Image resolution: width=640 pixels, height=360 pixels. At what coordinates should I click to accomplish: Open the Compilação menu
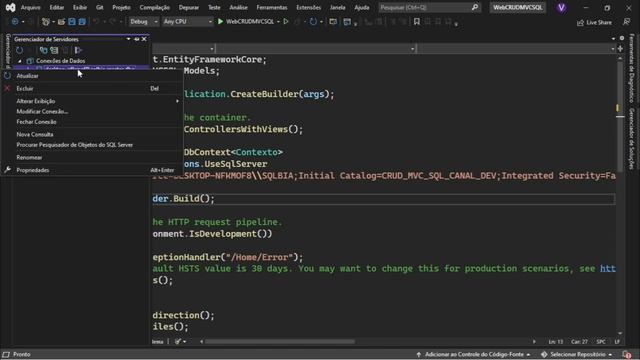154,7
